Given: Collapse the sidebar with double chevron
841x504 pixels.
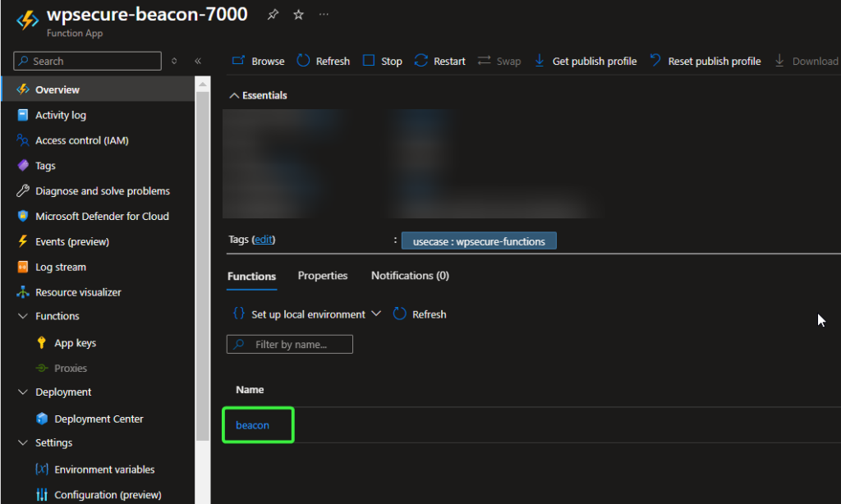Looking at the screenshot, I should [198, 61].
